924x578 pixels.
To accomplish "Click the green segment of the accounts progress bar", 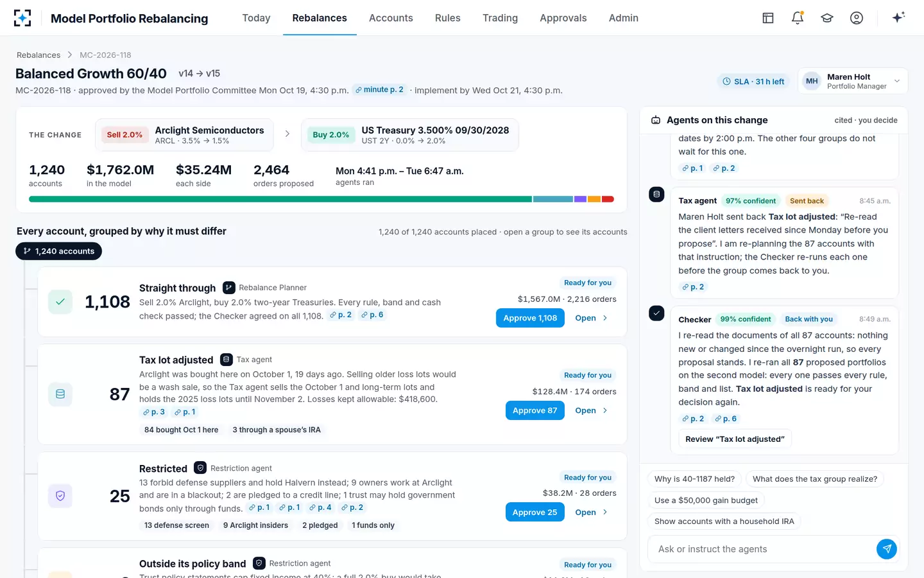I will pos(280,199).
